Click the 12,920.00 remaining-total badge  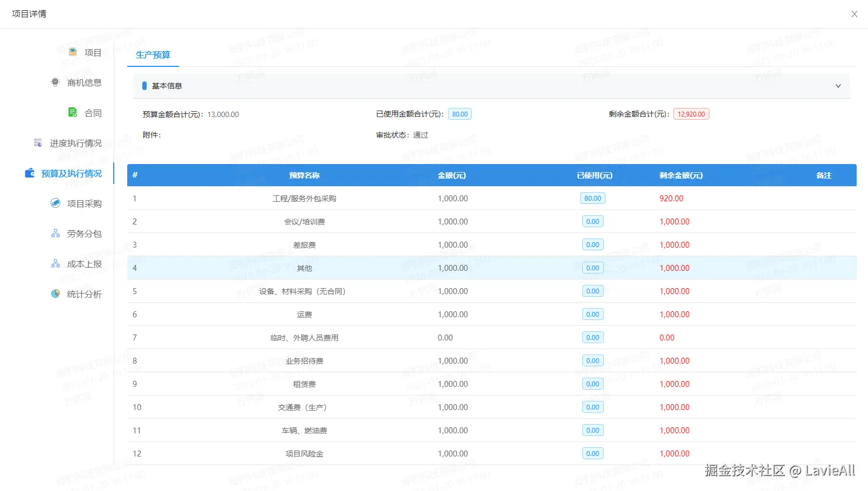tap(691, 114)
